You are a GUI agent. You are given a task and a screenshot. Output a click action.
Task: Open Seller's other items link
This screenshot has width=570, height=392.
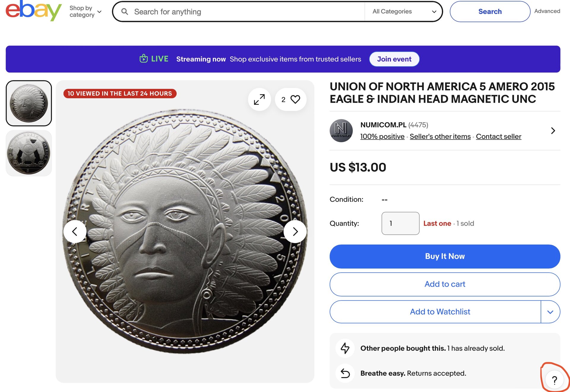click(440, 137)
